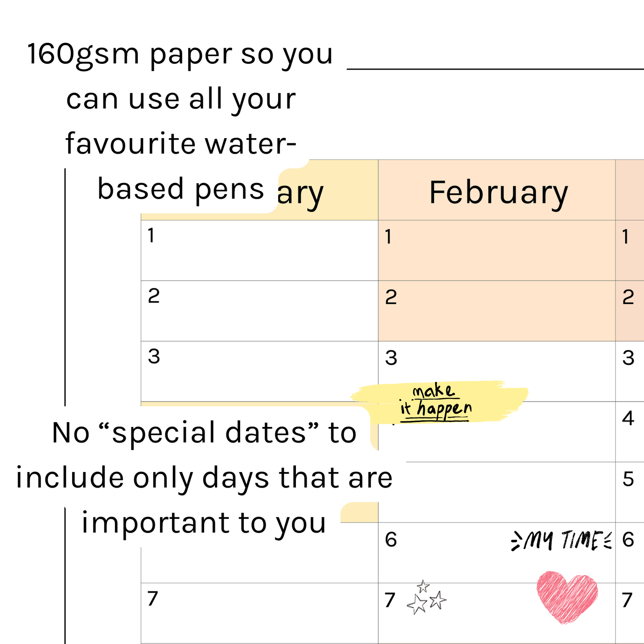This screenshot has height=644, width=644.
Task: Click number 3 in the February column
Action: coord(391,358)
